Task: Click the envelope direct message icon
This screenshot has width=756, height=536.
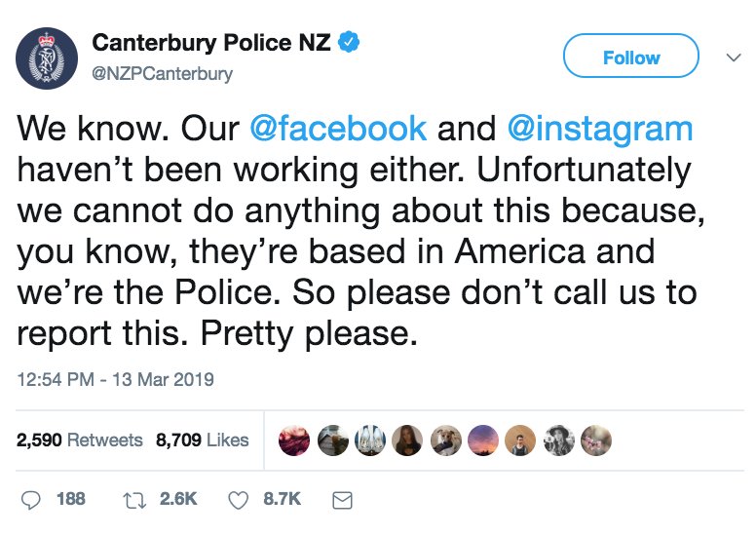Action: pyautogui.click(x=342, y=499)
